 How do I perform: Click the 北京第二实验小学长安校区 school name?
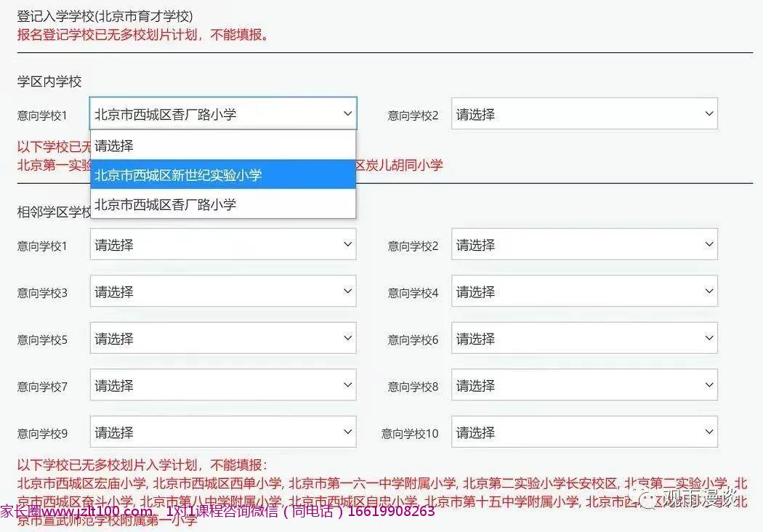point(540,483)
